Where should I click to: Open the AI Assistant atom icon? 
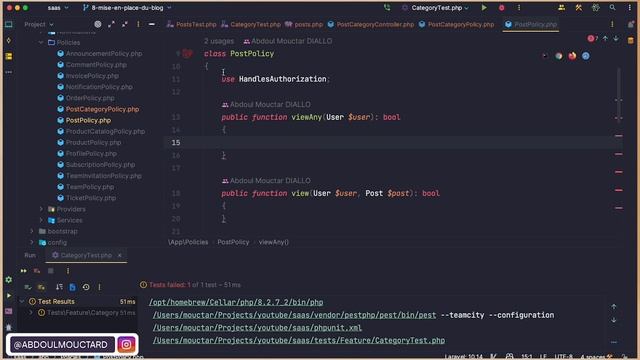pyautogui.click(x=596, y=7)
